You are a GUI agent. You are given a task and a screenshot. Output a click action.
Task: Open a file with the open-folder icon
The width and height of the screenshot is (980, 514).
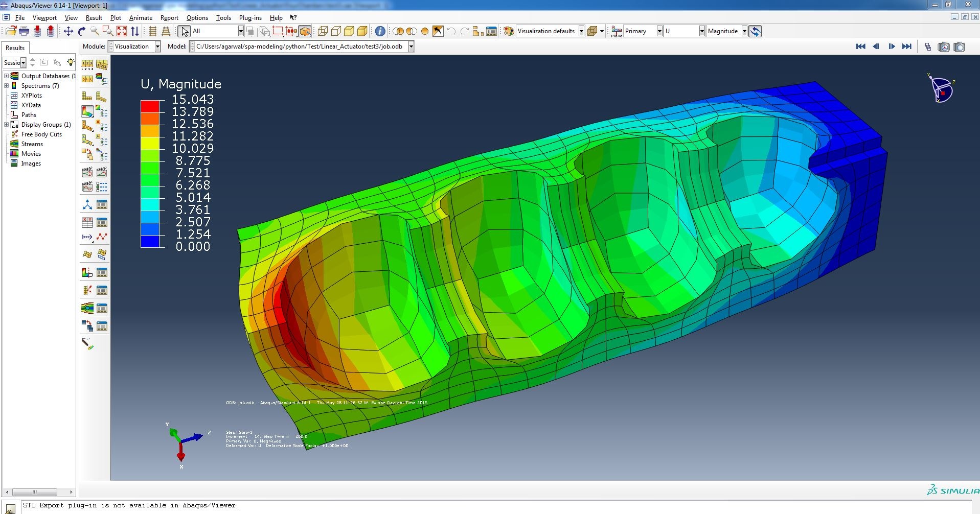[x=11, y=31]
